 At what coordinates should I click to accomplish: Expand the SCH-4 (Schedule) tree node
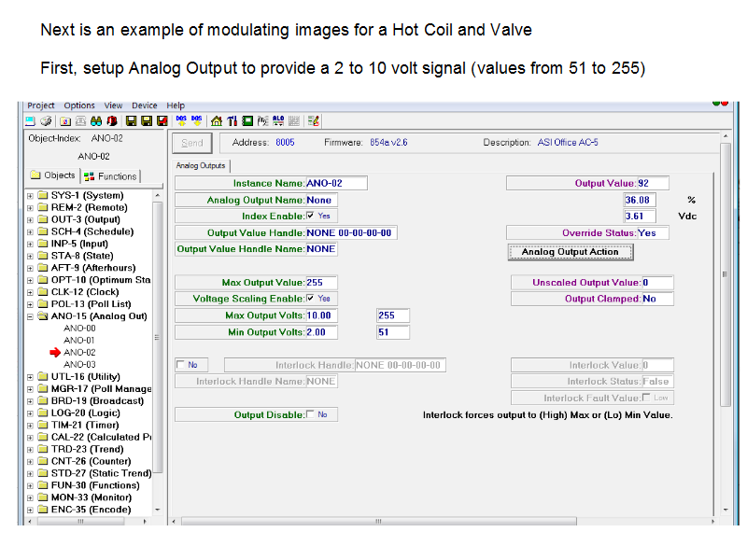(x=30, y=231)
